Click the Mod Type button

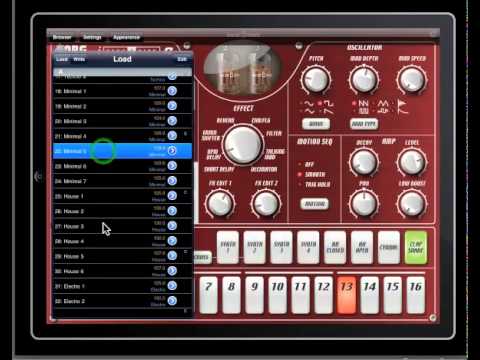[x=364, y=124]
